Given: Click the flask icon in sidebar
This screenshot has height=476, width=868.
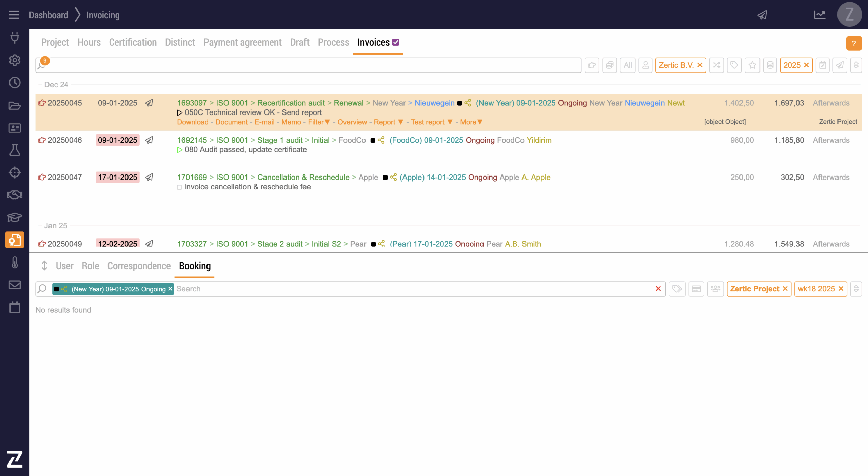Looking at the screenshot, I should [x=15, y=150].
